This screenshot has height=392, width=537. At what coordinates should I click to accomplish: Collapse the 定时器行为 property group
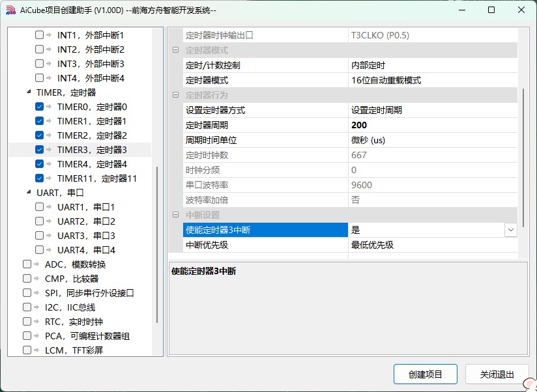pyautogui.click(x=176, y=95)
